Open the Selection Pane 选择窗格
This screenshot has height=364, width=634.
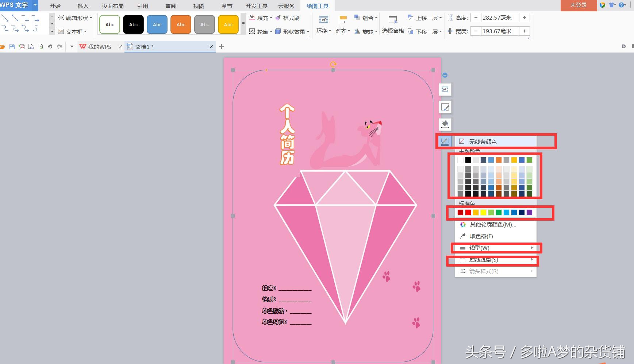393,24
